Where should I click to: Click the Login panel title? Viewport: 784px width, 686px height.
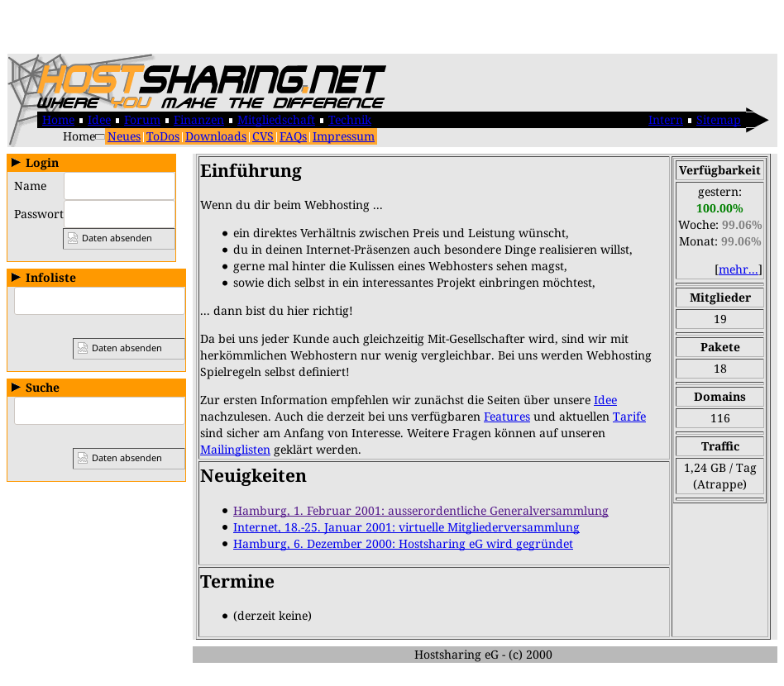point(42,163)
